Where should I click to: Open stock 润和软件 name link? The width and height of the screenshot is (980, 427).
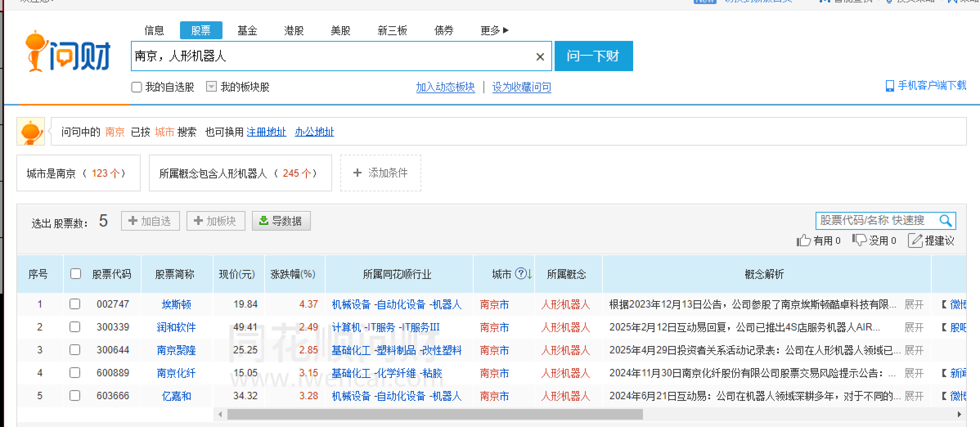[x=176, y=327]
